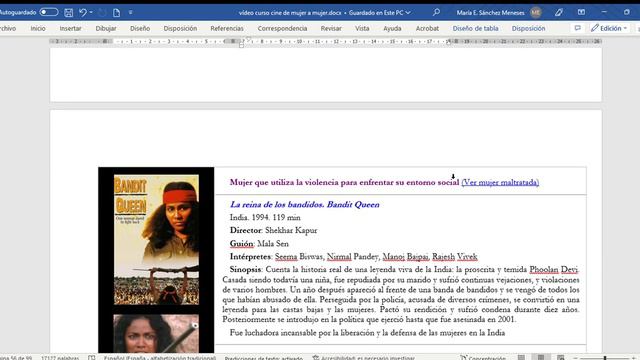Click the misspelled word 'Seema'

click(286, 257)
